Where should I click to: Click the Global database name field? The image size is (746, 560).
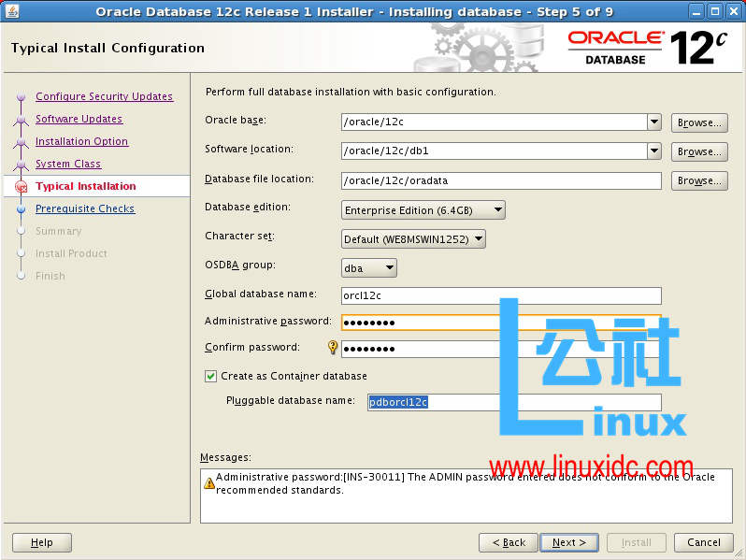501,295
